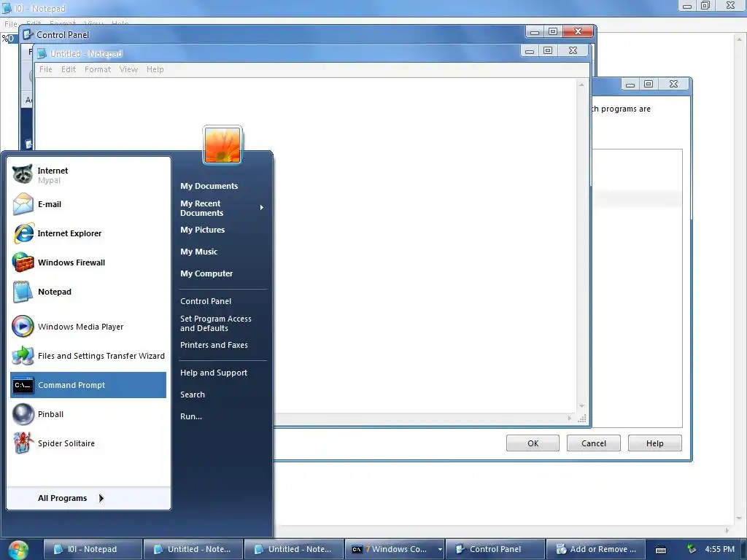Viewport: 747px width, 560px height.
Task: Click Cancel button in dialog
Action: click(x=594, y=443)
